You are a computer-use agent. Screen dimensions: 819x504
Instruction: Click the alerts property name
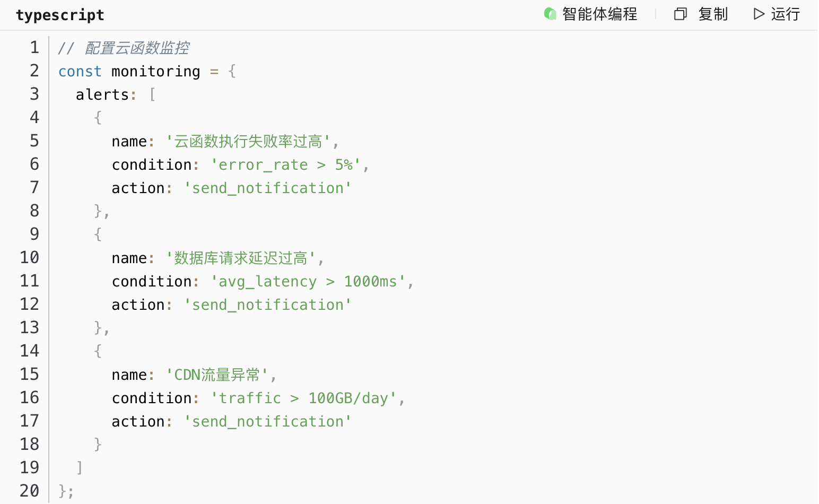(102, 94)
